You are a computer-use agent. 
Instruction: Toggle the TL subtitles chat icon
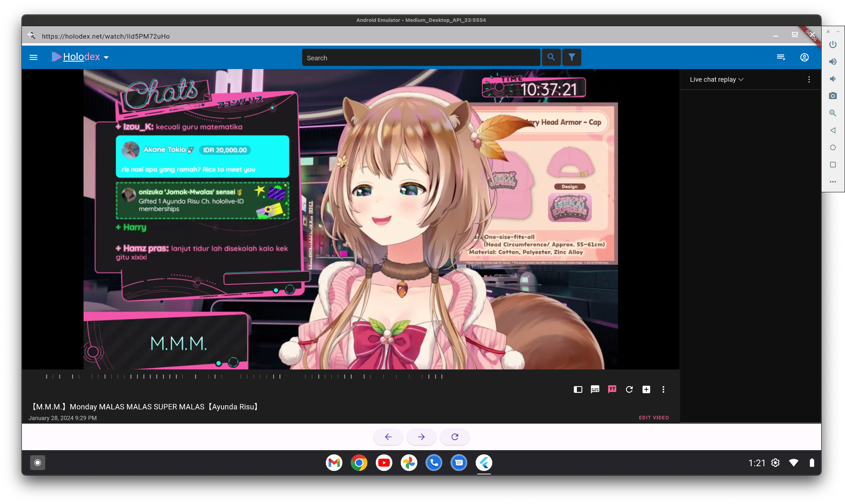pos(595,389)
